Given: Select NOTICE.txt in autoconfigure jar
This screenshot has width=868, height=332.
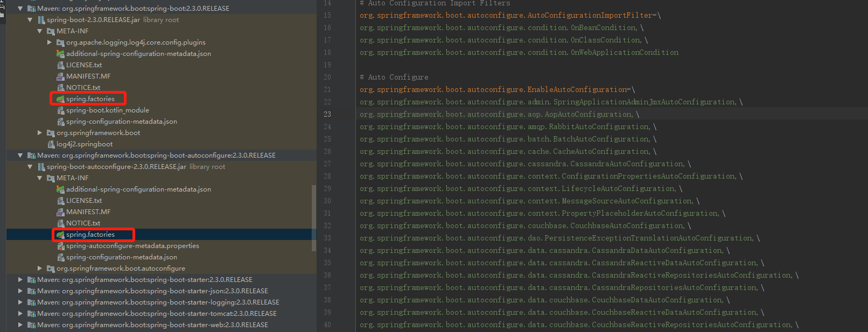Looking at the screenshot, I should click(x=83, y=223).
